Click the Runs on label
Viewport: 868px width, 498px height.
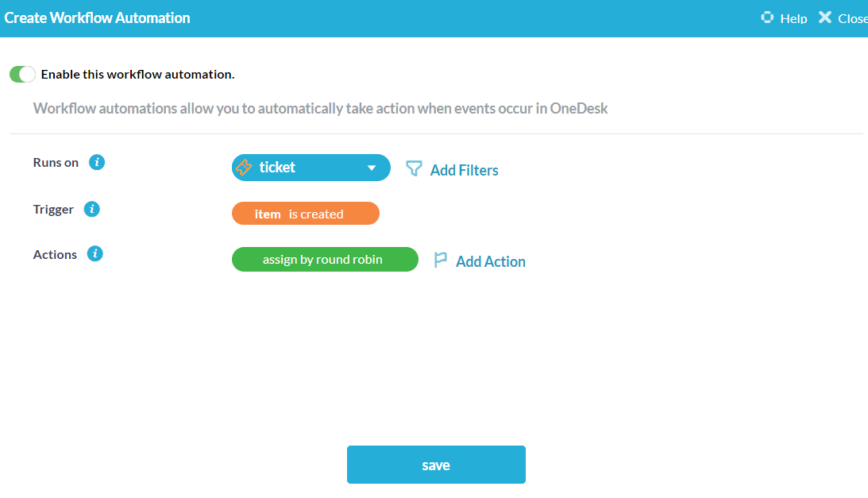56,162
